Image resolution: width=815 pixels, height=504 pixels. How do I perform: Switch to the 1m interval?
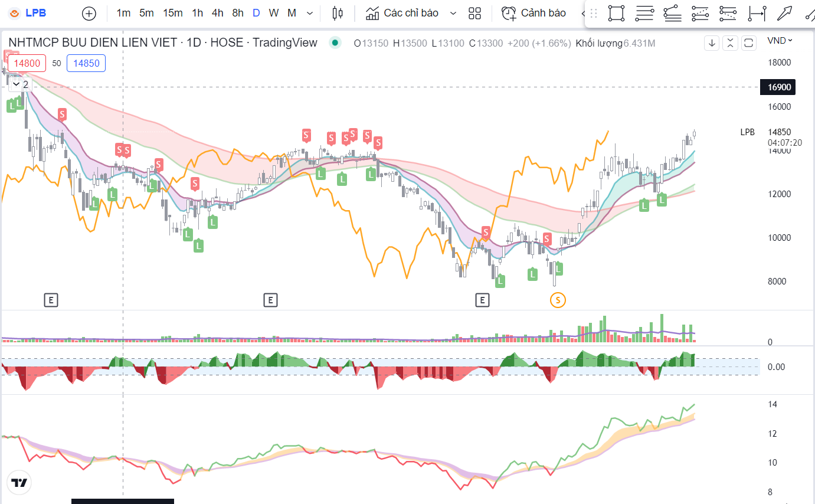[123, 13]
